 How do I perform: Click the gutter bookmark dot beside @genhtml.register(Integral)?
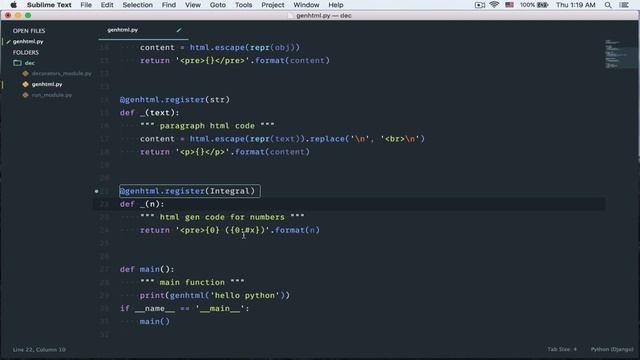(x=96, y=191)
